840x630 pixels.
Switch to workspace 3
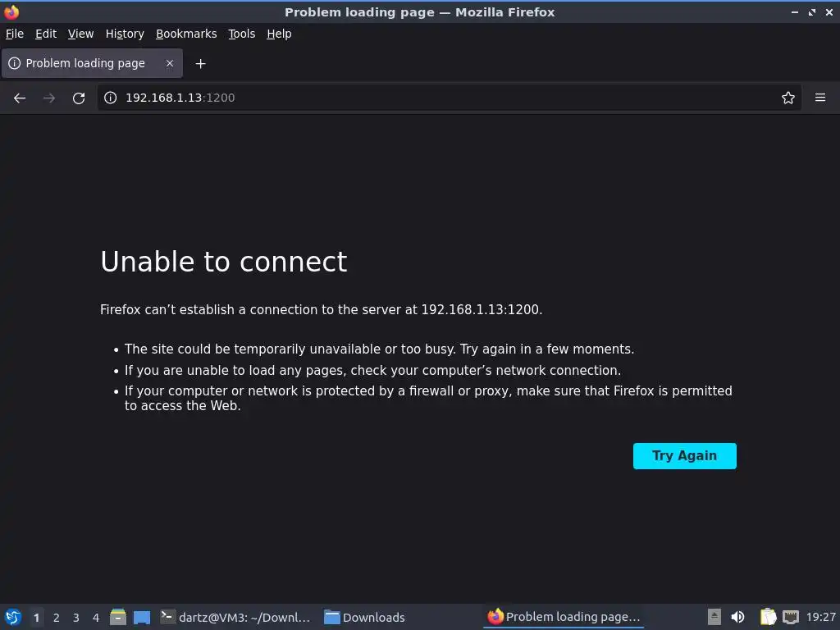[76, 617]
